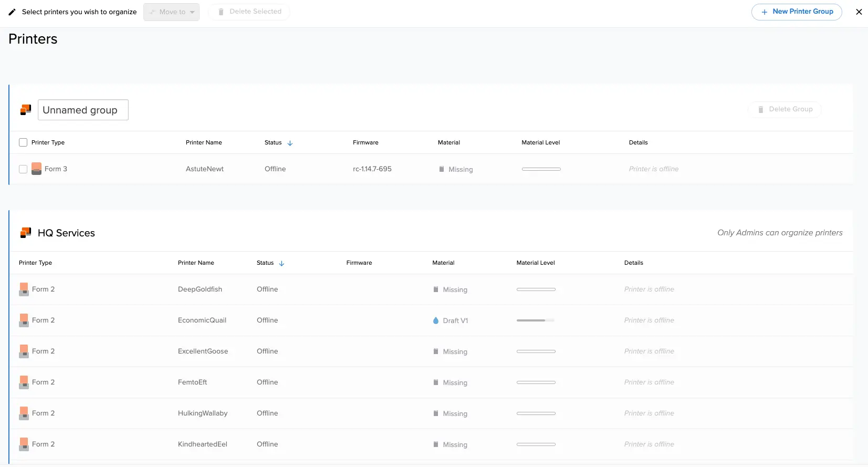Edit the Unnamed group name field
868x467 pixels.
pyautogui.click(x=83, y=110)
